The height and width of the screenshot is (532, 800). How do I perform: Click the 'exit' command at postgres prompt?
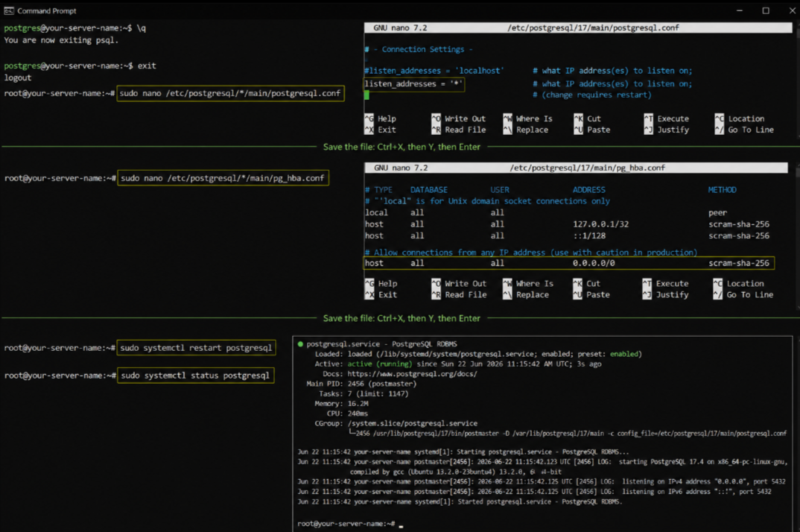tap(147, 66)
